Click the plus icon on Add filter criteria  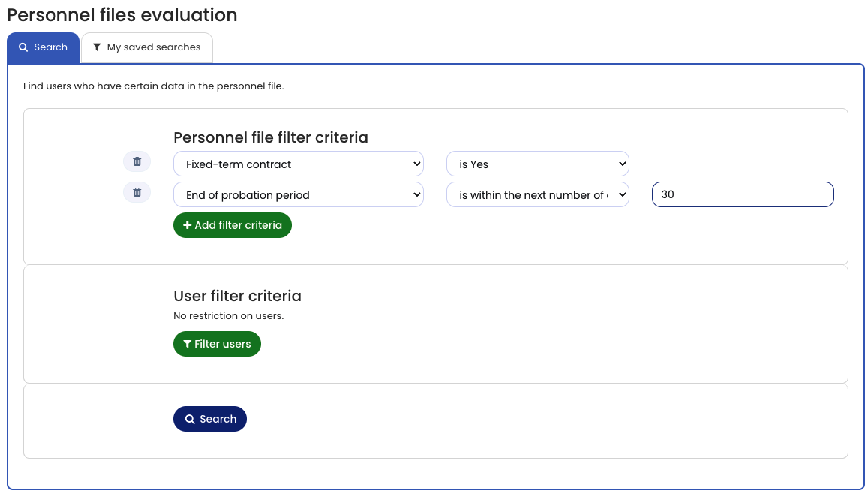tap(188, 225)
